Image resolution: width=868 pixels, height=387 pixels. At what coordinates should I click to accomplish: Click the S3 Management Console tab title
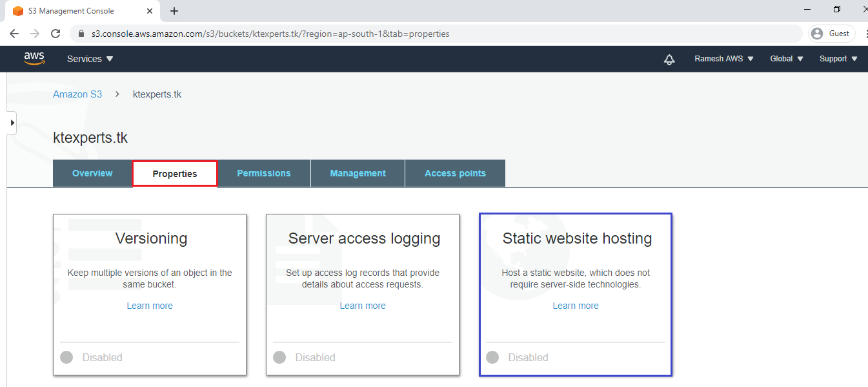[x=71, y=11]
